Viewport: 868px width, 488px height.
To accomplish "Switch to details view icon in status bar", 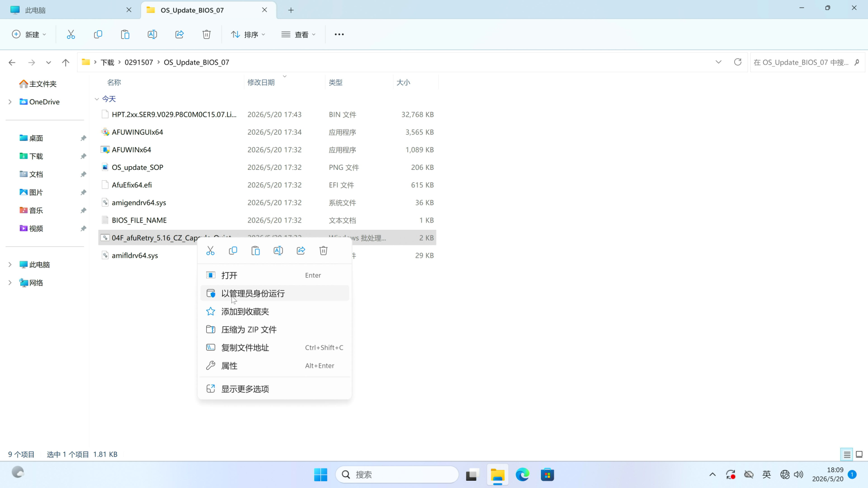I will click(x=847, y=454).
